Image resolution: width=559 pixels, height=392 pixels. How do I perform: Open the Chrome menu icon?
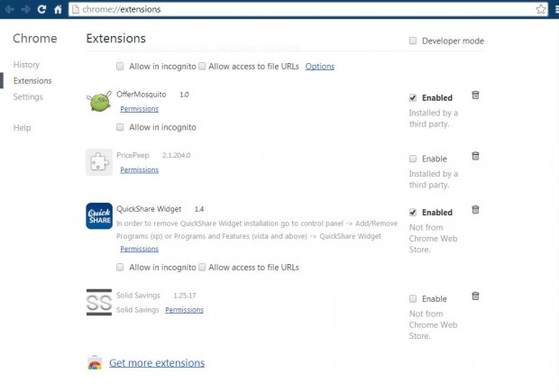[557, 9]
